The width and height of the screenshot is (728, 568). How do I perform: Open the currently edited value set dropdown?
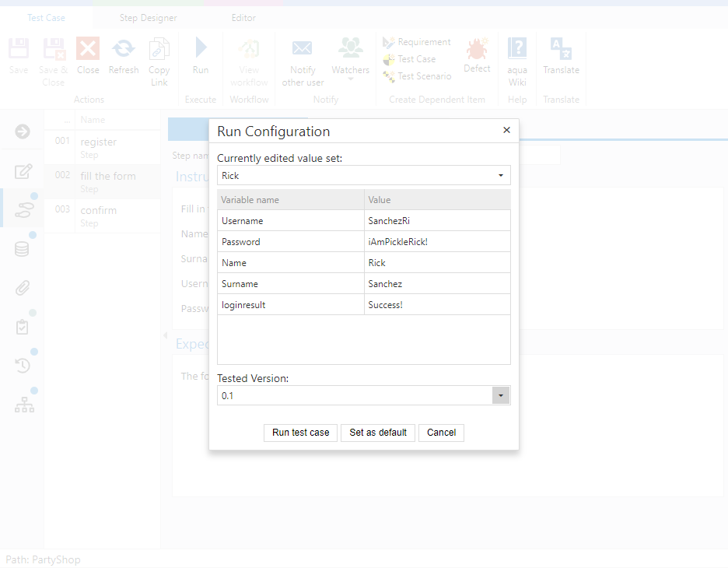(x=501, y=175)
